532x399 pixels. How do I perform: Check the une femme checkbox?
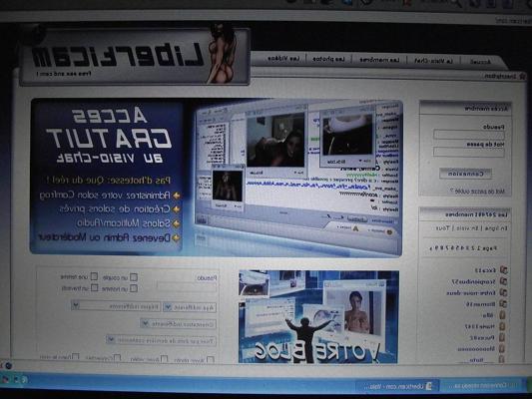94,276
